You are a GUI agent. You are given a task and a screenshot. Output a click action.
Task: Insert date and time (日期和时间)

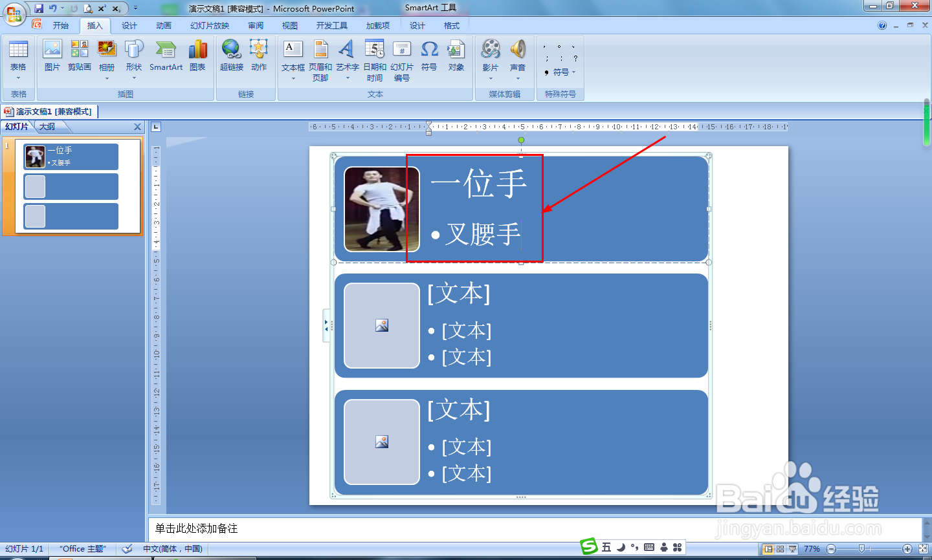(375, 61)
